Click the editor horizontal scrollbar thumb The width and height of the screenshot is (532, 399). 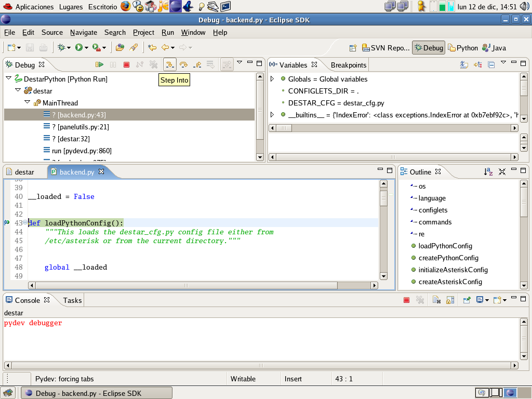[187, 285]
